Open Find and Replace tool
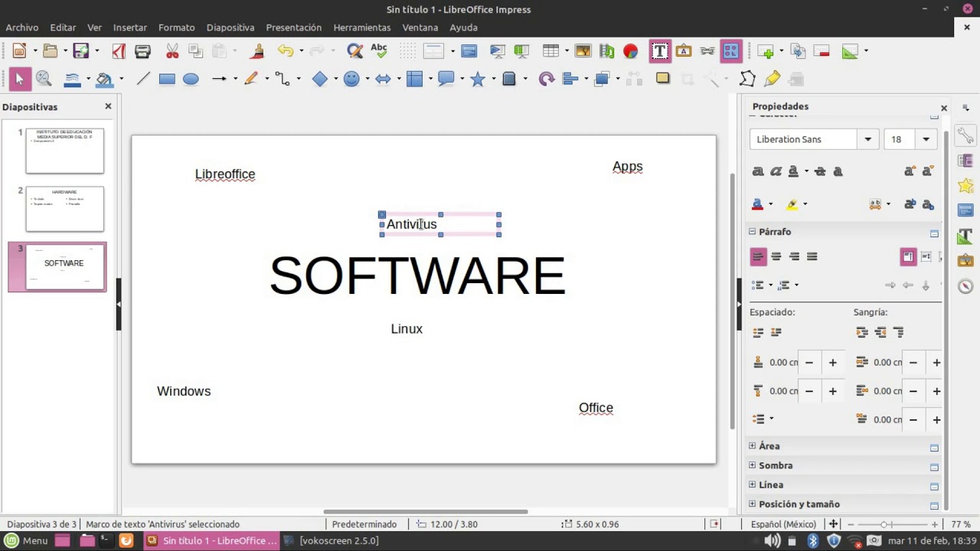 pos(354,51)
